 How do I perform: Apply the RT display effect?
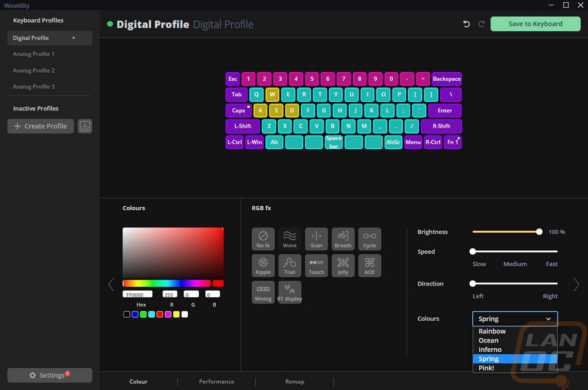tap(289, 292)
